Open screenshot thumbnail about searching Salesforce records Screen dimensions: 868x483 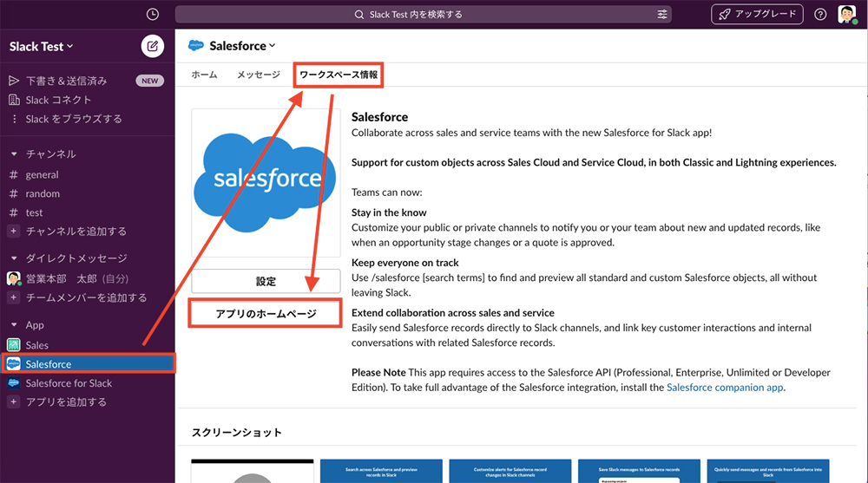[381, 471]
